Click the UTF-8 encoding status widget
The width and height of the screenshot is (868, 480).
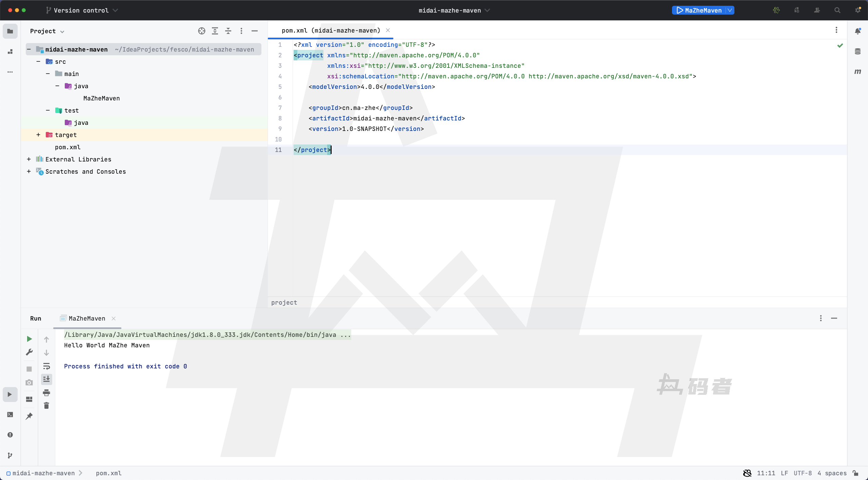coord(803,473)
